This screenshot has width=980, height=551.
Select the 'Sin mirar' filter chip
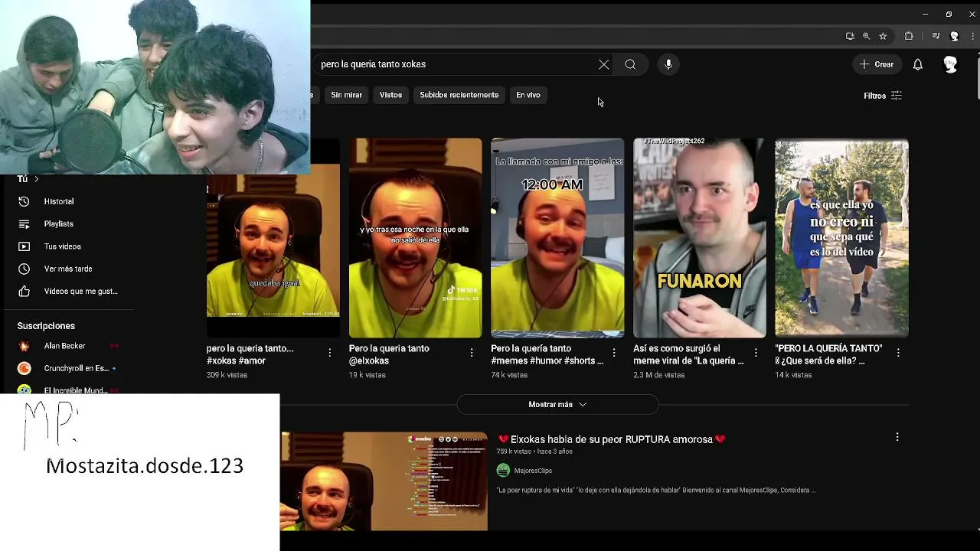(346, 95)
